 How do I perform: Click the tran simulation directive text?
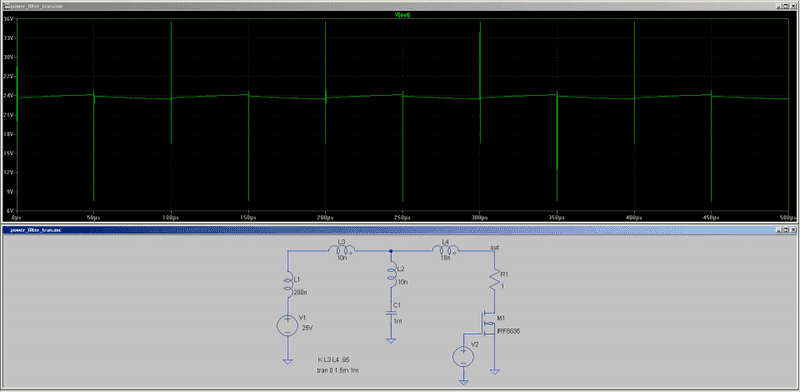[x=338, y=370]
